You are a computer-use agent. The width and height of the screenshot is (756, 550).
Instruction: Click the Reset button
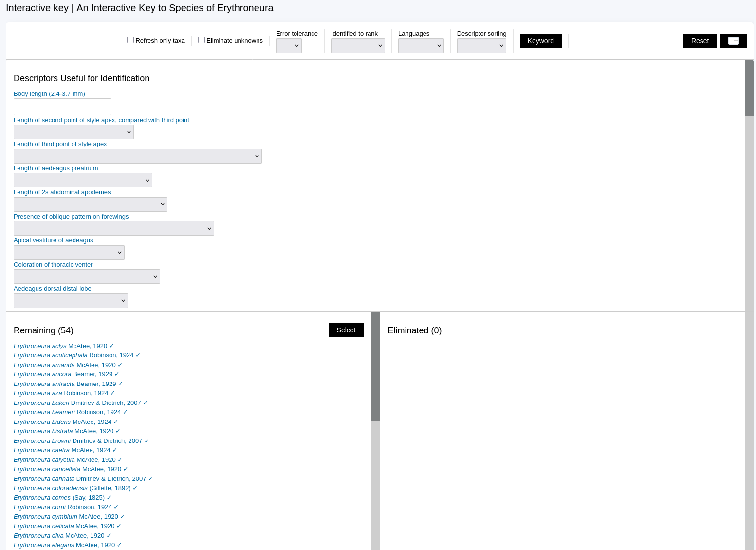click(x=700, y=41)
